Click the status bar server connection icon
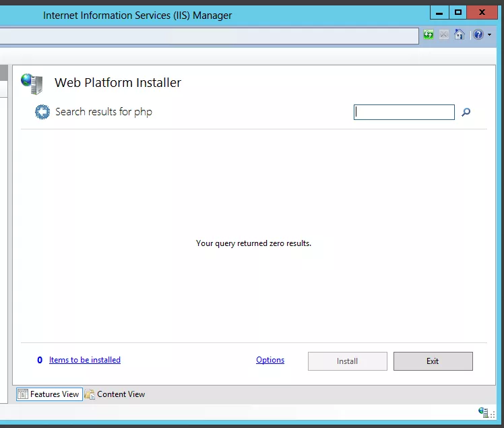Image resolution: width=504 pixels, height=428 pixels. 483,412
